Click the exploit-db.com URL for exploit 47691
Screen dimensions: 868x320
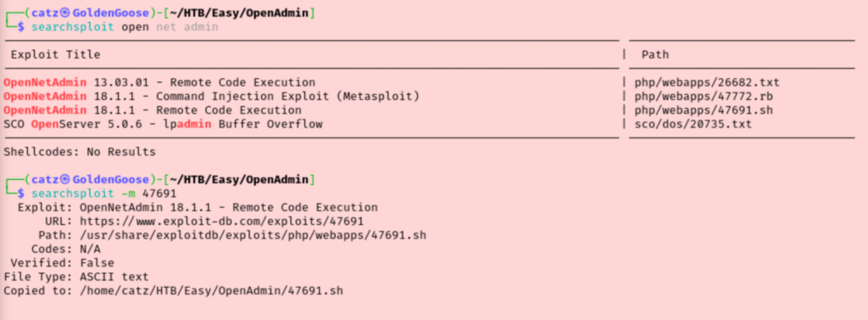click(221, 222)
